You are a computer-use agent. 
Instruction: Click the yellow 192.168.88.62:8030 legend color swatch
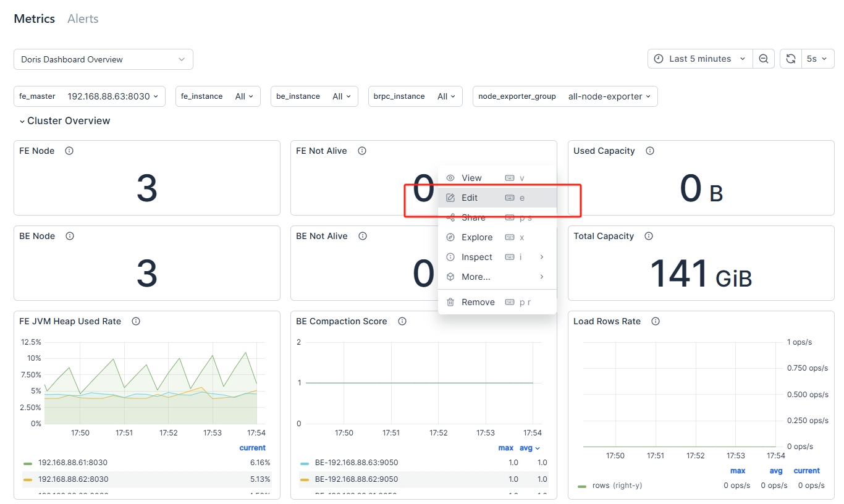click(28, 480)
